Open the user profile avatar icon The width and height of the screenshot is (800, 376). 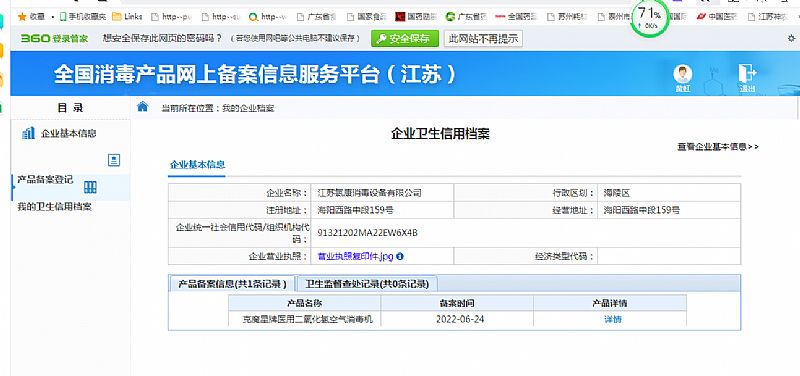coord(683,74)
